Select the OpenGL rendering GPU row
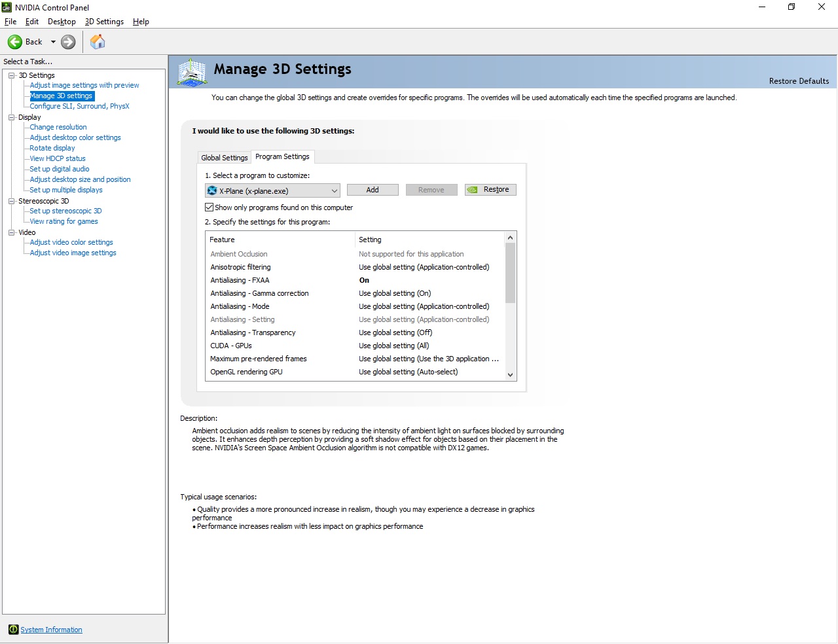 tap(355, 372)
